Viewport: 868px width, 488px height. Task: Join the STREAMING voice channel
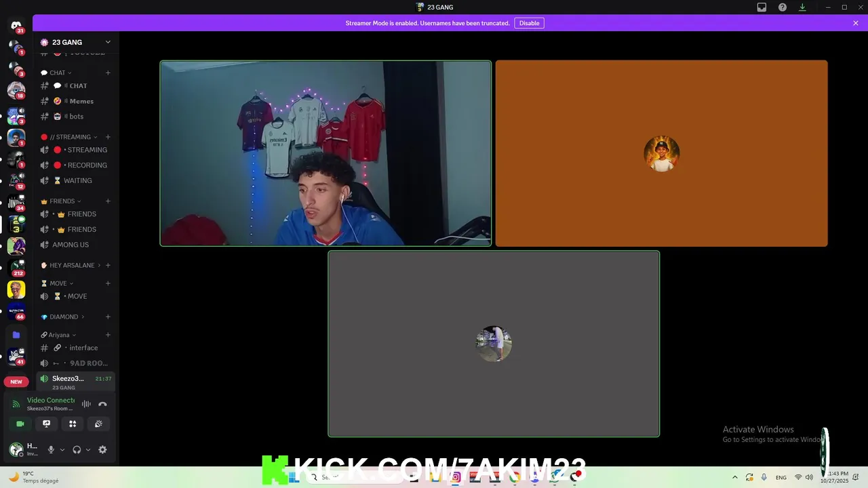click(x=75, y=150)
